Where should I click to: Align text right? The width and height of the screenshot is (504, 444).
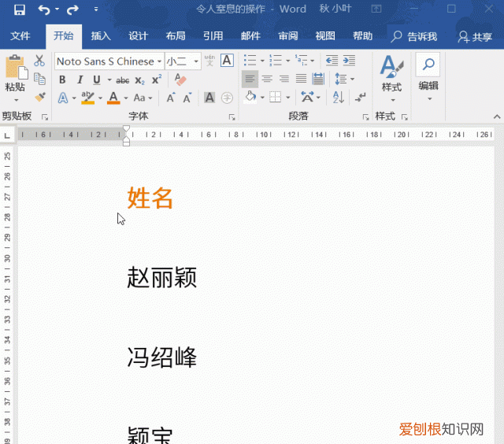pos(283,79)
